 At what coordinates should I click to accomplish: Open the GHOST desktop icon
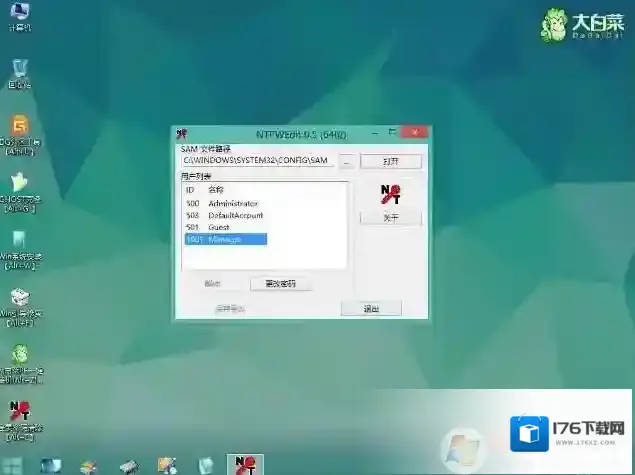click(19, 193)
